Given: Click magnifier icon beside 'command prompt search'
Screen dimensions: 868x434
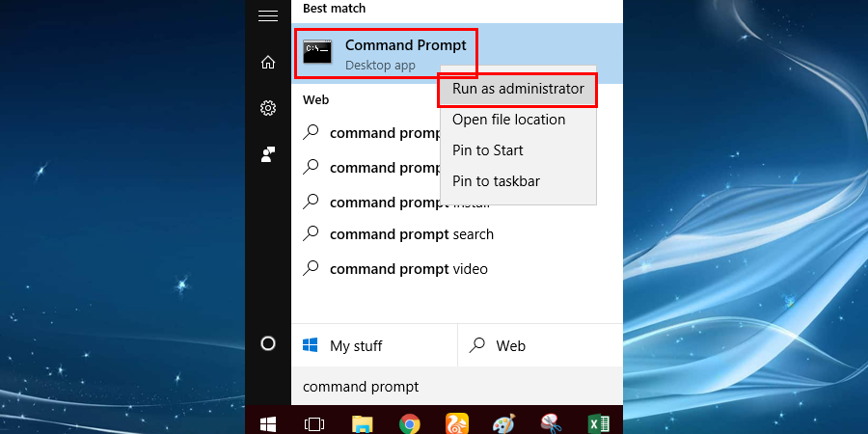Looking at the screenshot, I should tap(312, 233).
